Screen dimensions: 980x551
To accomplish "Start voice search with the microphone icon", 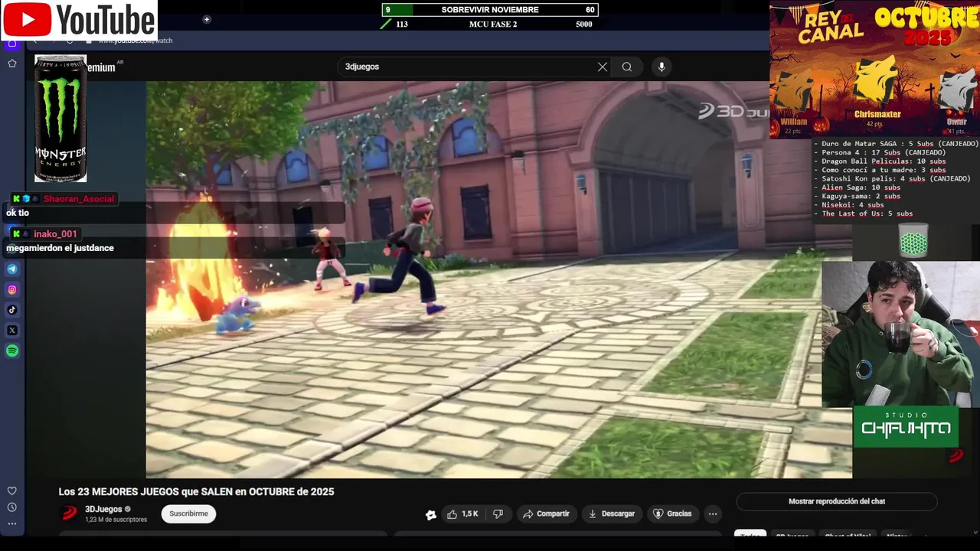I will (661, 67).
